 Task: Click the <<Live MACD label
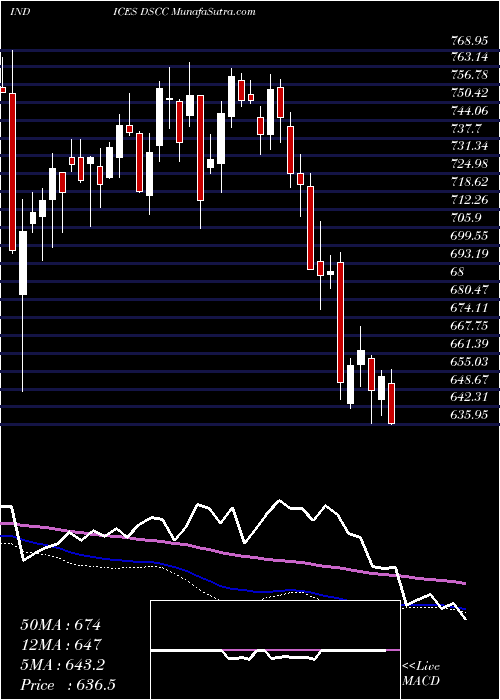click(421, 673)
